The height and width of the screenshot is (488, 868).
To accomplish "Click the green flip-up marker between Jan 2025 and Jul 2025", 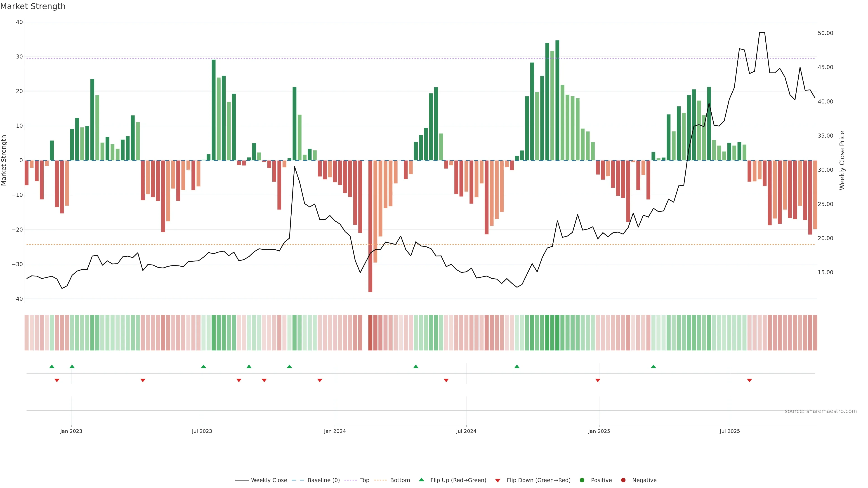I will [653, 366].
